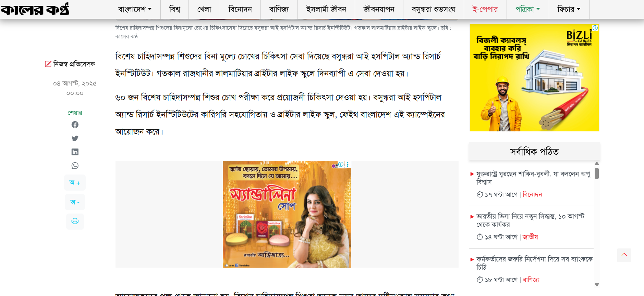The height and width of the screenshot is (296, 644).
Task: Share article on LinkedIn icon
Action: pos(75,152)
